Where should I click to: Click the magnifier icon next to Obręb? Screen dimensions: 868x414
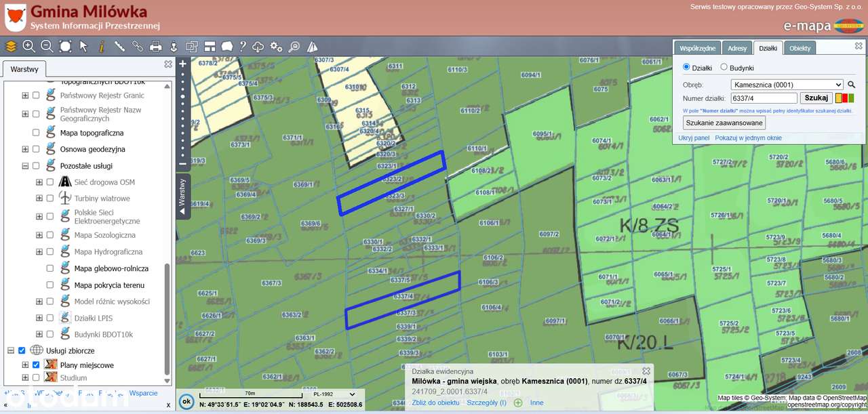[x=852, y=85]
